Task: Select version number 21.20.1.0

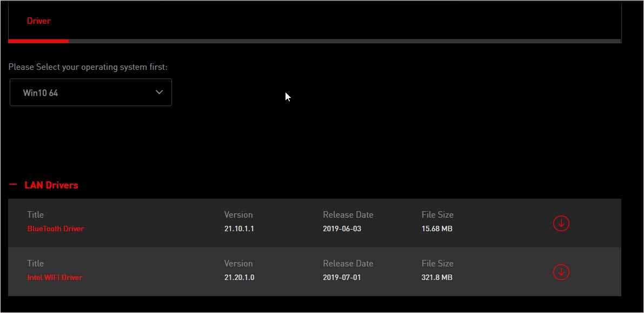Action: (x=239, y=277)
